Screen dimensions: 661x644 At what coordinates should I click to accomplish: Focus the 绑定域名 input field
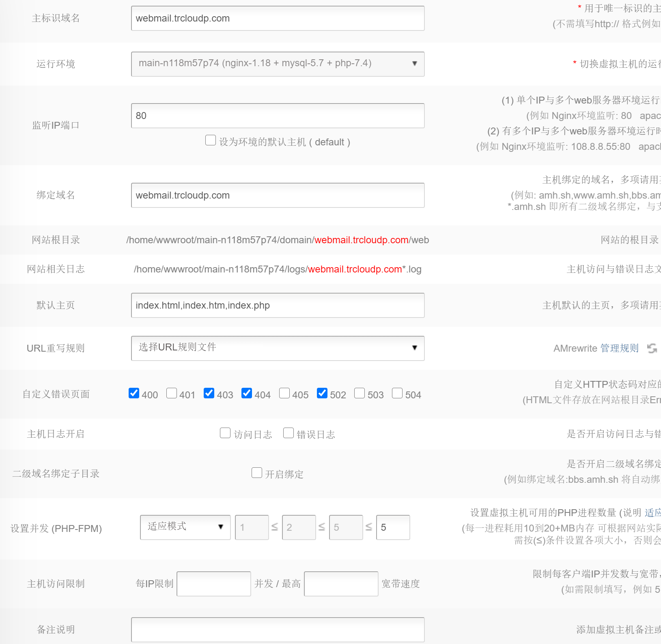(x=278, y=195)
